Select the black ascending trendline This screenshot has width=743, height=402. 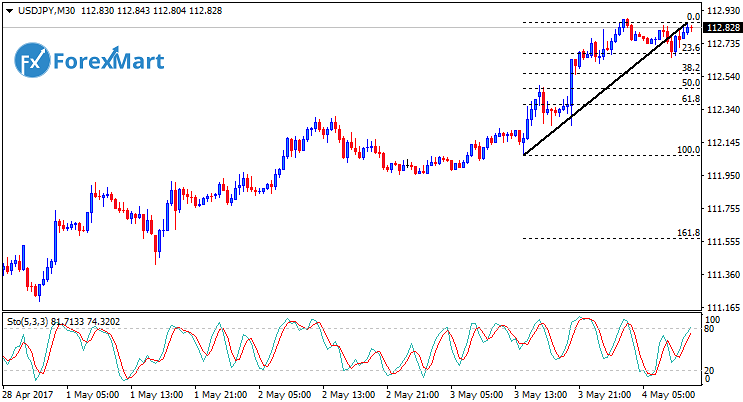click(x=600, y=91)
